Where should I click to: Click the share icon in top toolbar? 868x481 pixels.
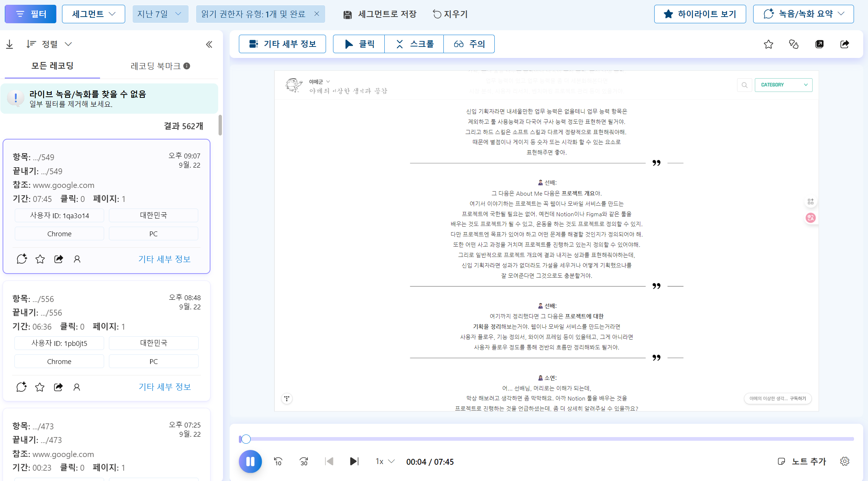point(845,44)
